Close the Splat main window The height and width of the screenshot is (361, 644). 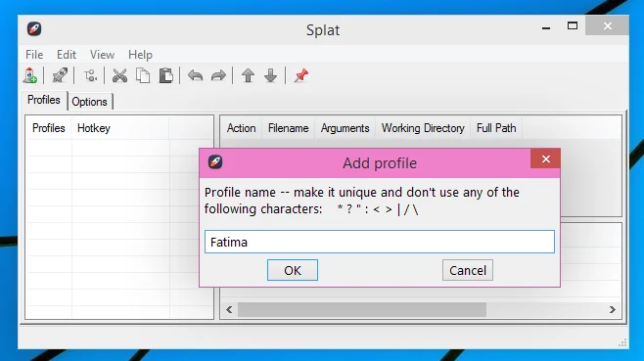click(608, 26)
